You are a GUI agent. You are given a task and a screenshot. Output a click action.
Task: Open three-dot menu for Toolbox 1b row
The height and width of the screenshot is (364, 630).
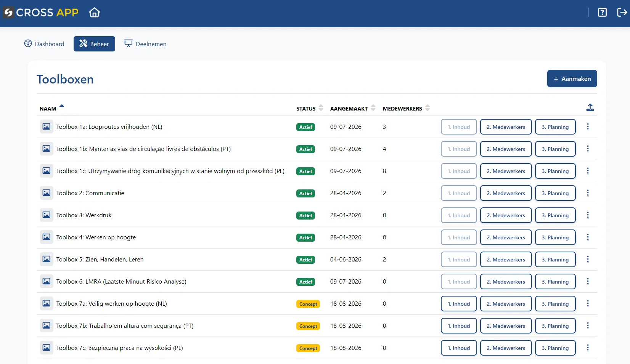588,149
